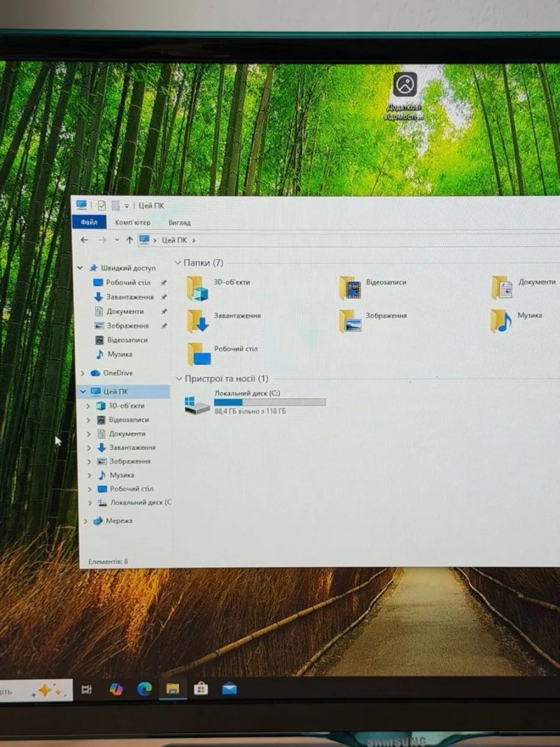Collapse the Швидкий доступ tree node
Viewport: 560px width, 747px height.
(x=80, y=268)
